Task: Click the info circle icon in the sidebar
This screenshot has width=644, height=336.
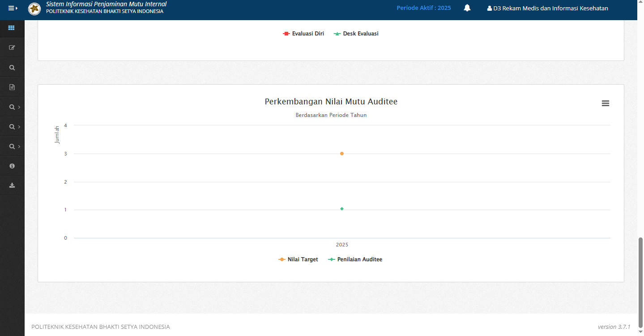Action: pos(12,166)
